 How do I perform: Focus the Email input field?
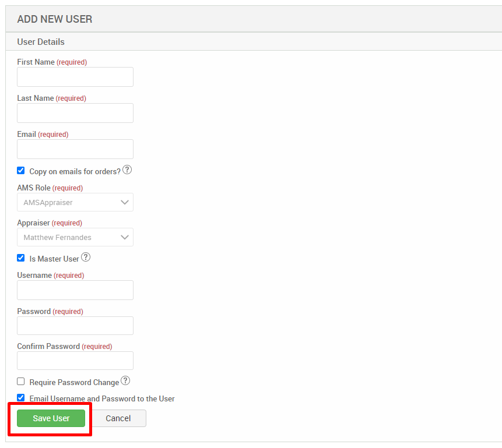[x=75, y=149]
